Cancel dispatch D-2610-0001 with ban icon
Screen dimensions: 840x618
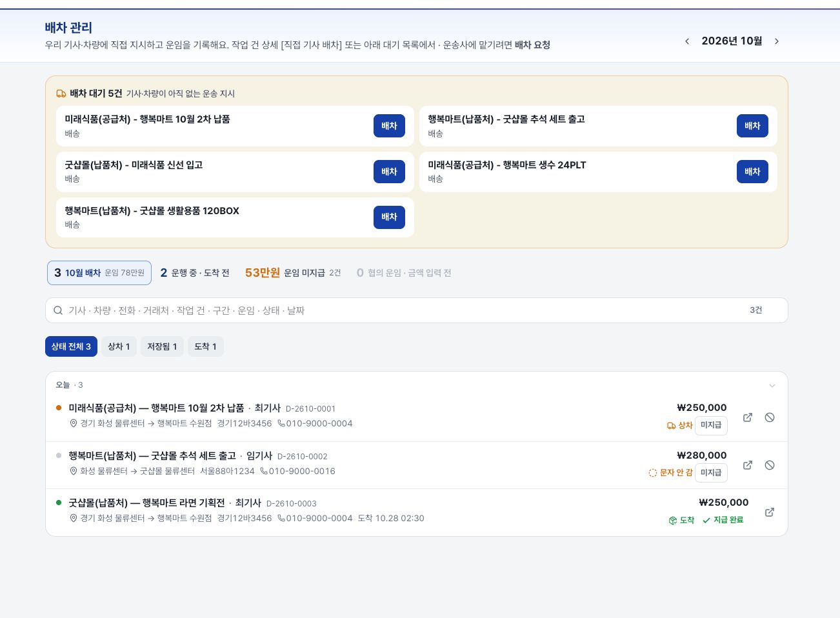coord(770,417)
